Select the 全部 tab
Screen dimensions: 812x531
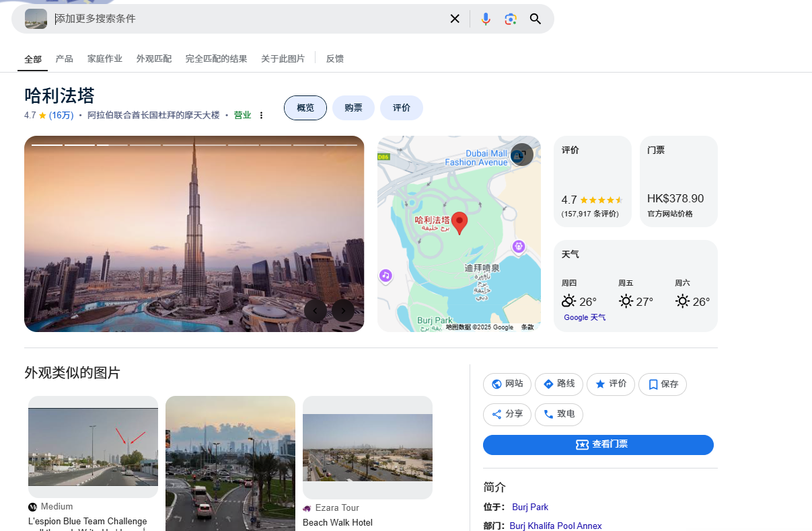coord(33,58)
